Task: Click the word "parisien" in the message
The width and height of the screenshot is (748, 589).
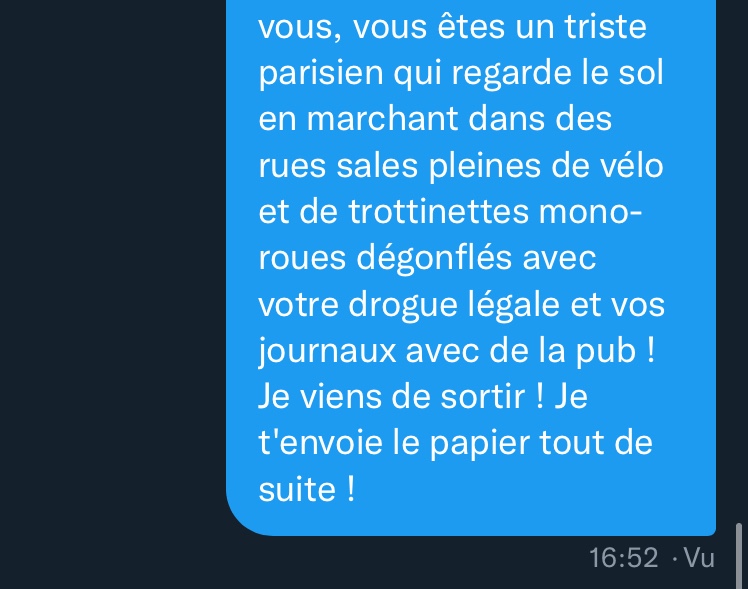Action: (321, 73)
